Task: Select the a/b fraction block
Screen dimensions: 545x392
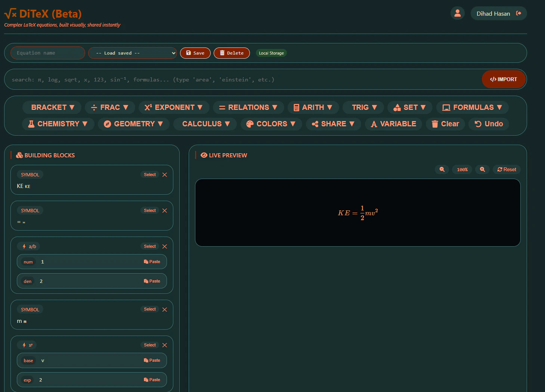Action: [149, 246]
